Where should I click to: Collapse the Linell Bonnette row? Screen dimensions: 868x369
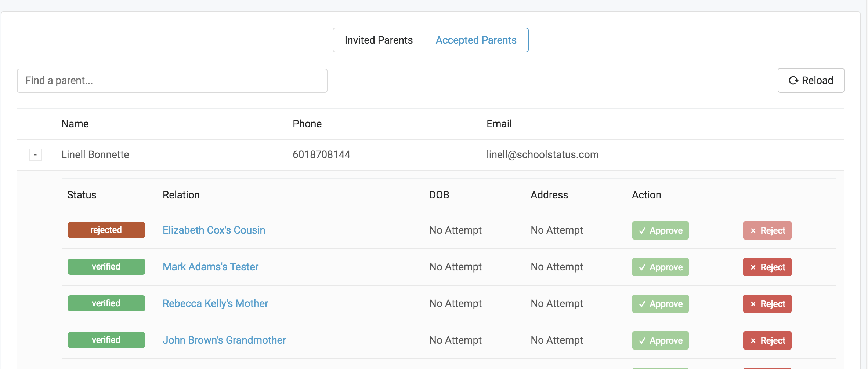pyautogui.click(x=36, y=155)
